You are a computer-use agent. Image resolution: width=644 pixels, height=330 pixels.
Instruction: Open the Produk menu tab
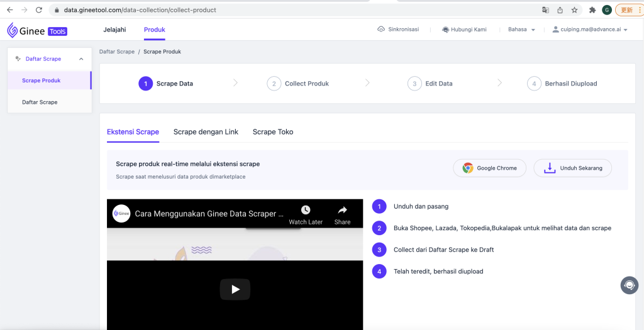pyautogui.click(x=155, y=30)
